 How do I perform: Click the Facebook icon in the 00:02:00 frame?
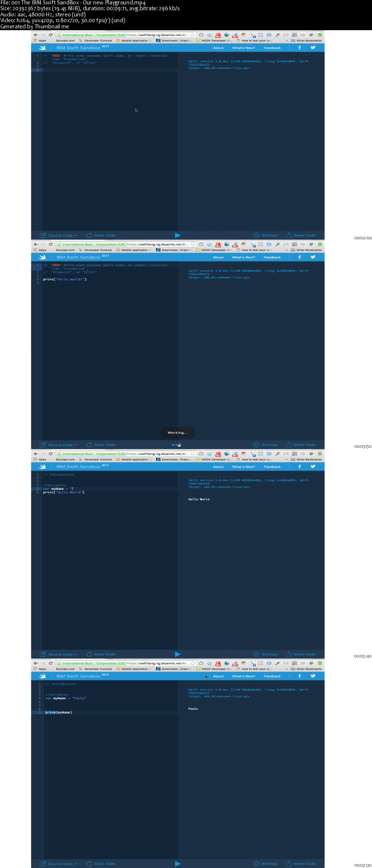tap(299, 48)
